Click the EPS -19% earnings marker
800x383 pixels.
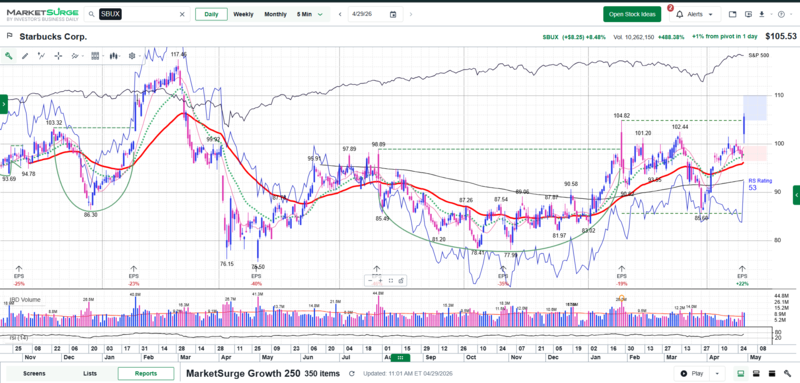click(x=622, y=275)
